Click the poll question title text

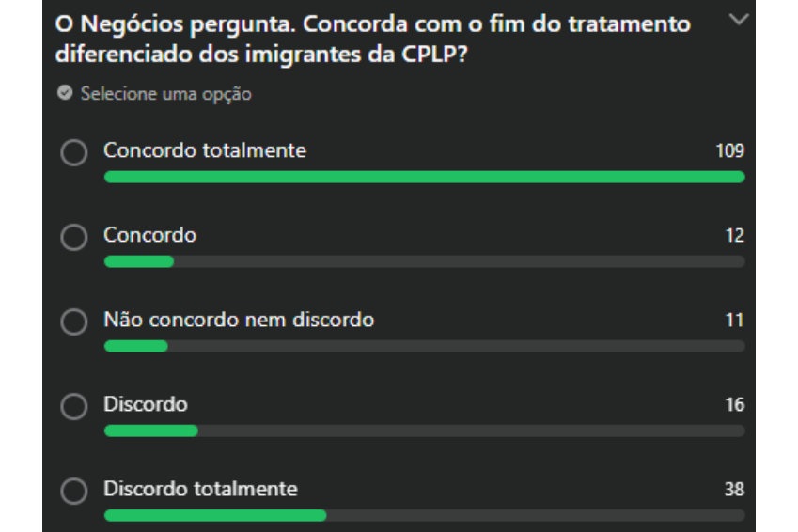coord(373,38)
